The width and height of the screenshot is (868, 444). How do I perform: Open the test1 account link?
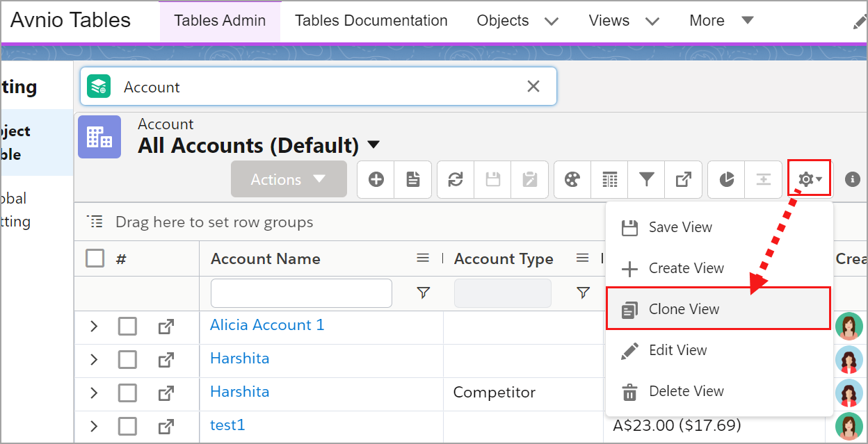coord(227,425)
